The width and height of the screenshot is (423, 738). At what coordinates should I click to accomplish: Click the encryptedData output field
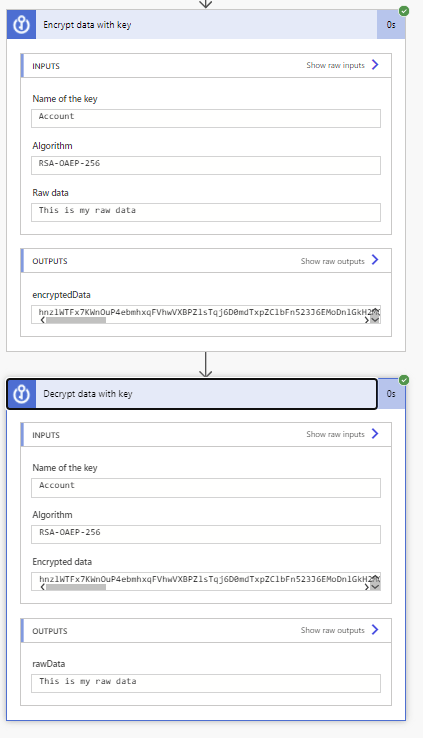(x=206, y=312)
